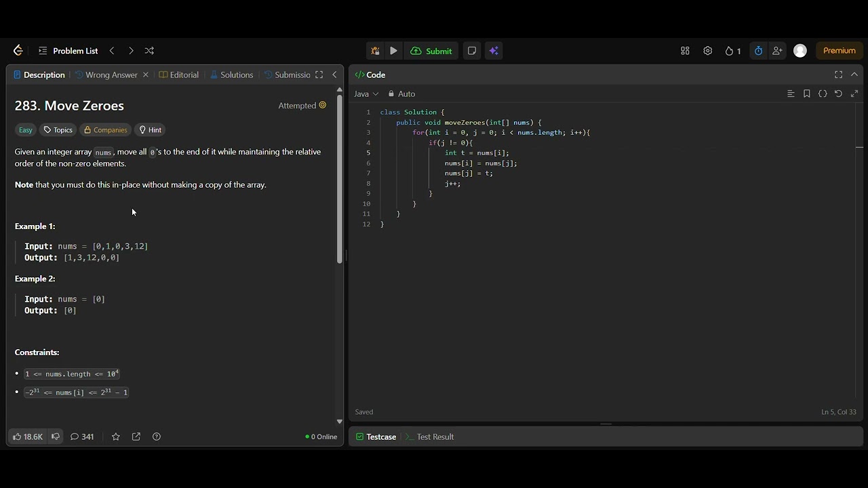Open the Submissions tab
The width and height of the screenshot is (868, 488).
tap(288, 75)
